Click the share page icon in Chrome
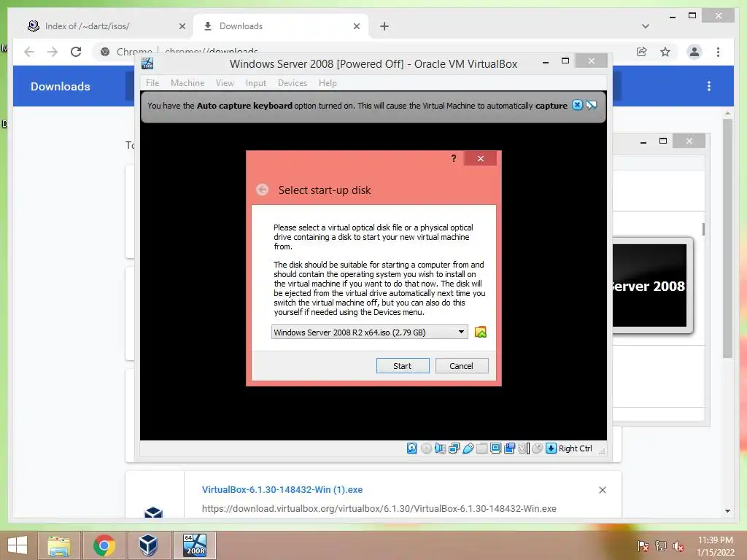 (x=642, y=52)
